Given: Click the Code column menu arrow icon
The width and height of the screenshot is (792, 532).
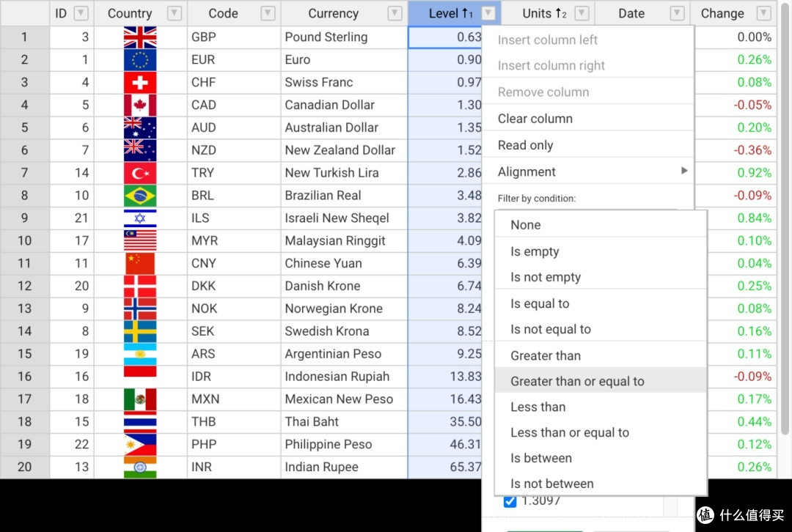Looking at the screenshot, I should point(268,13).
